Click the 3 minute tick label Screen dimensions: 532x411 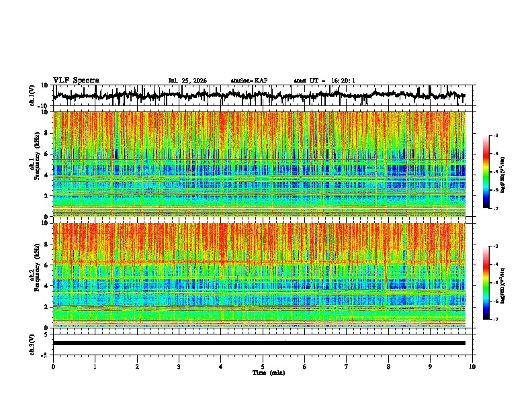(x=179, y=367)
